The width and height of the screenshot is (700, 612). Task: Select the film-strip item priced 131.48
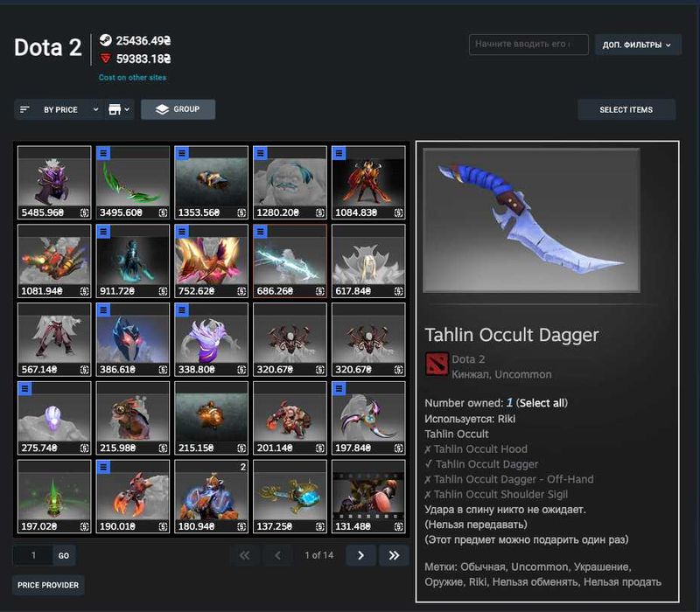tap(368, 496)
